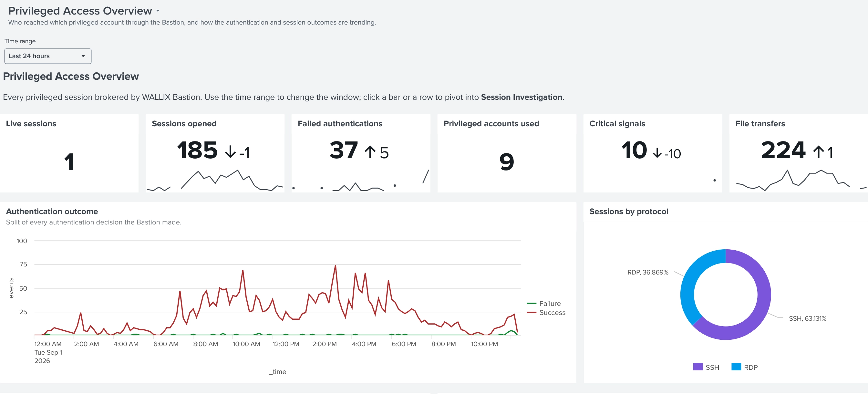
Task: Open the Time range dropdown showing Last 24 hours
Action: [x=47, y=56]
